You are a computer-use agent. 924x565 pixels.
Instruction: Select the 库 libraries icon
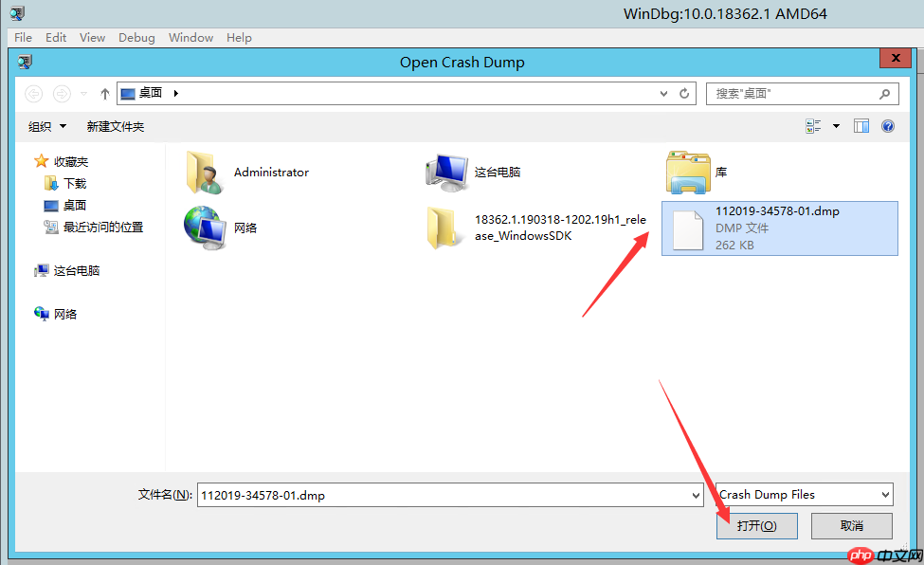(688, 173)
